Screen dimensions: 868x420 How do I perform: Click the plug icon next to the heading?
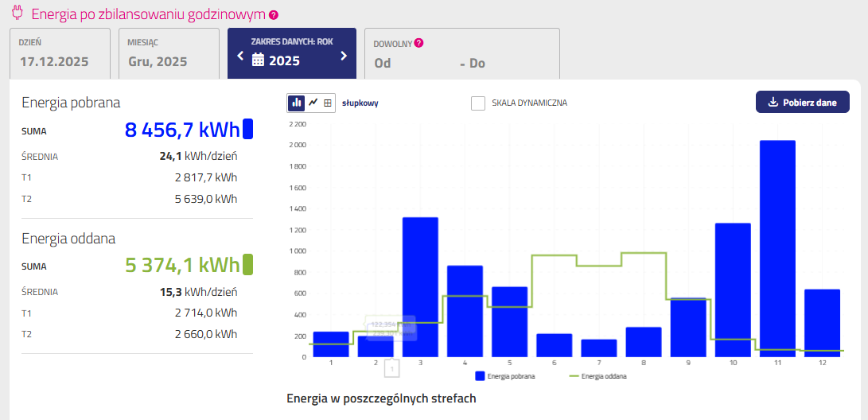pos(18,14)
